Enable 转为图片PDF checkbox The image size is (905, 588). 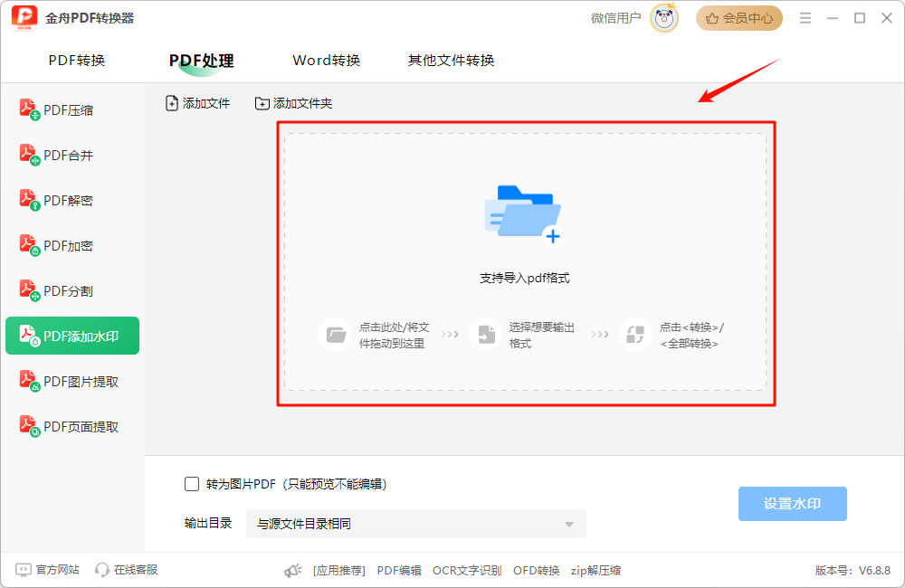pyautogui.click(x=192, y=484)
